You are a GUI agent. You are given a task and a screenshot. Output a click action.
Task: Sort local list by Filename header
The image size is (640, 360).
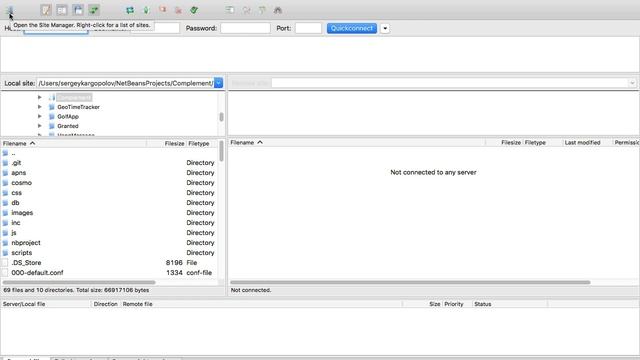(73, 143)
